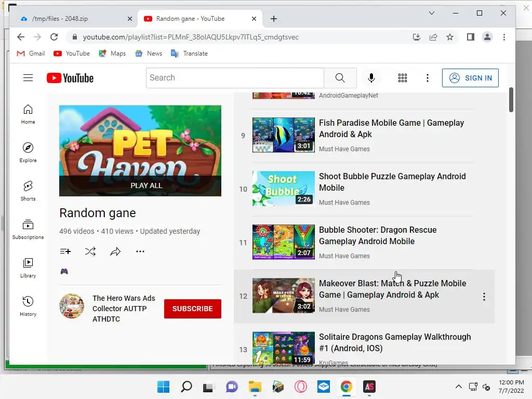The width and height of the screenshot is (532, 399).
Task: Open History in sidebar
Action: point(28,307)
